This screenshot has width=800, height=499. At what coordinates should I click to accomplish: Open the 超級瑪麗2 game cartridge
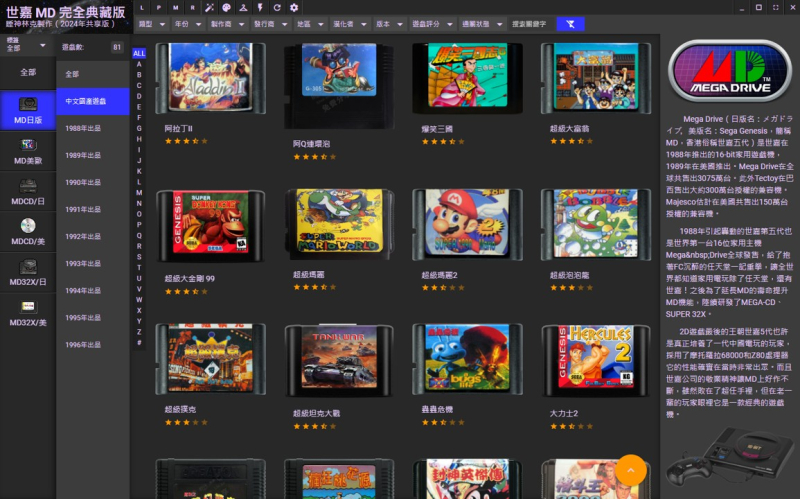coord(467,224)
